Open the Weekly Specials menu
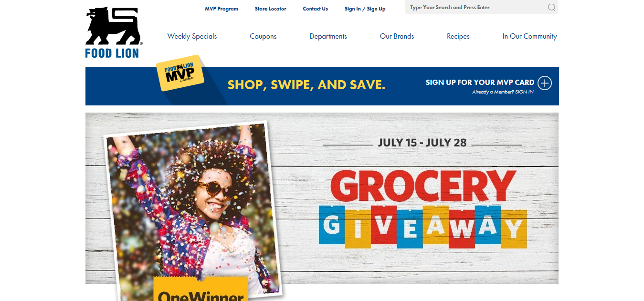This screenshot has height=301, width=644. [x=192, y=36]
